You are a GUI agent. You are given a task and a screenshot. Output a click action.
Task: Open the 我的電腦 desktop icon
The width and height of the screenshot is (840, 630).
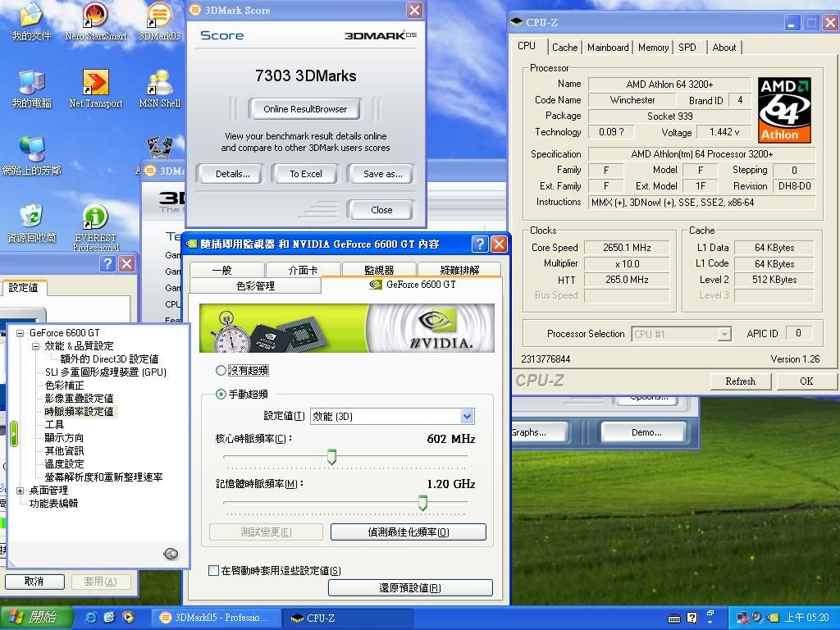pos(31,89)
